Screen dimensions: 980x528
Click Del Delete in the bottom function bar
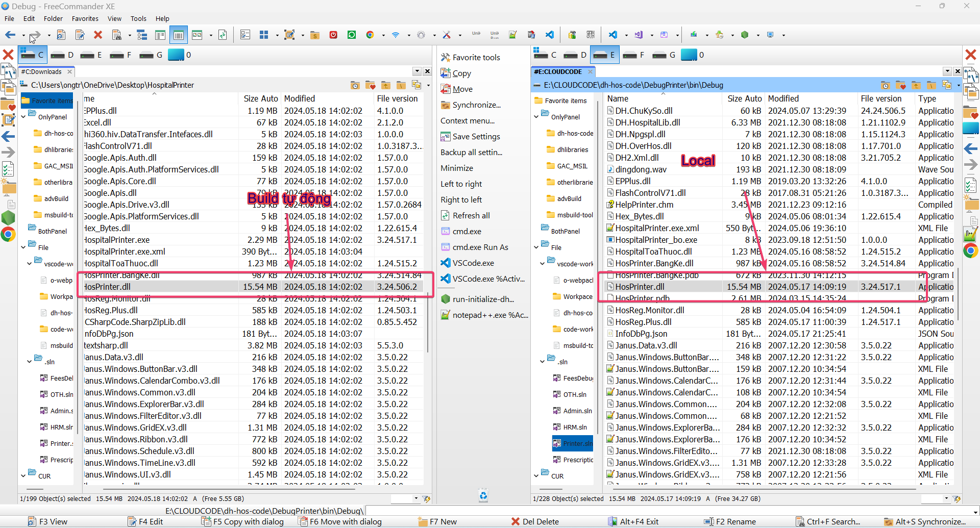click(535, 521)
